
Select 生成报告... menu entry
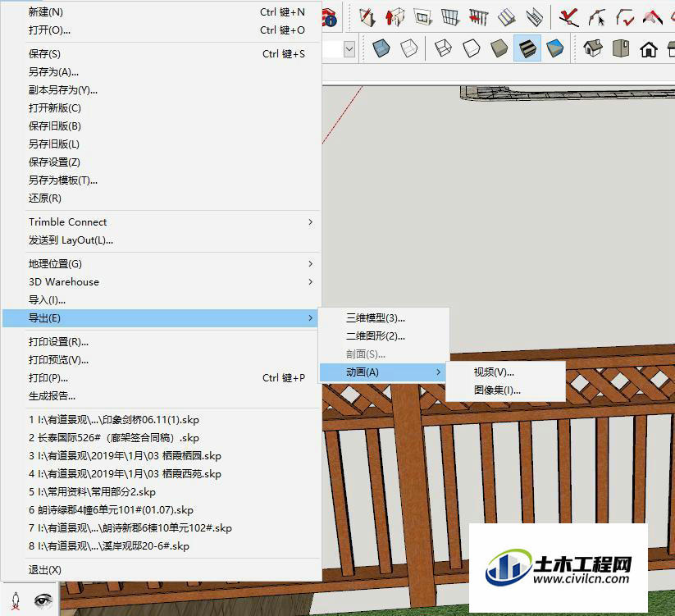[x=162, y=396]
